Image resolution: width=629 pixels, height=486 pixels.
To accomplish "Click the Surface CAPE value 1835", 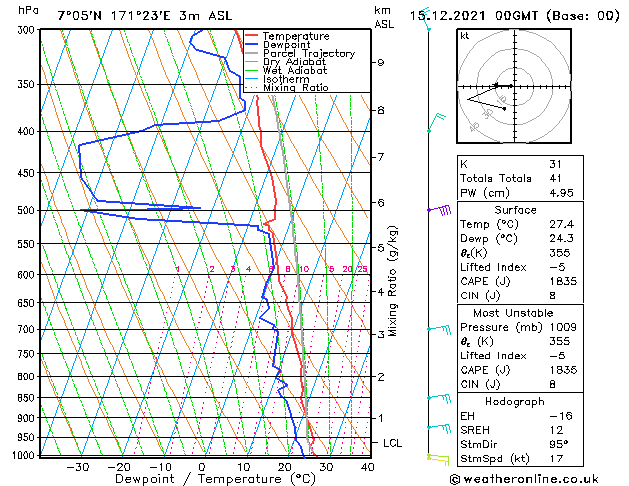I will tap(563, 281).
